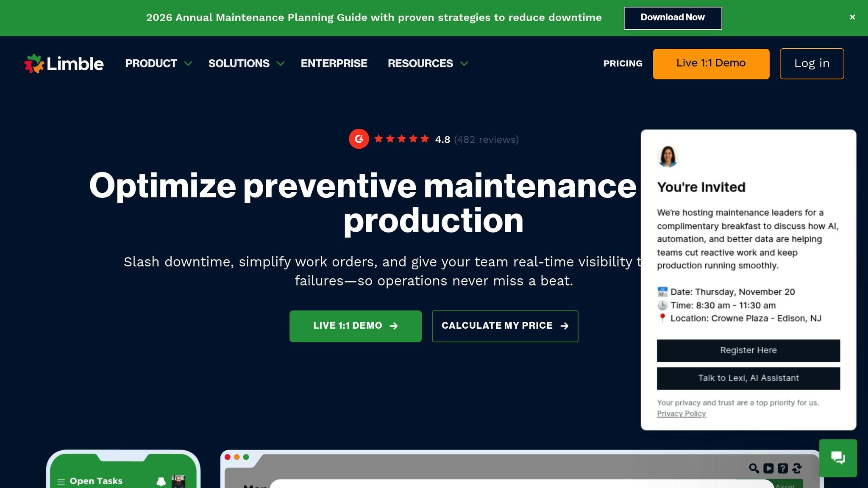This screenshot has height=488, width=868.
Task: Click the refresh sync icon in preview
Action: (797, 468)
